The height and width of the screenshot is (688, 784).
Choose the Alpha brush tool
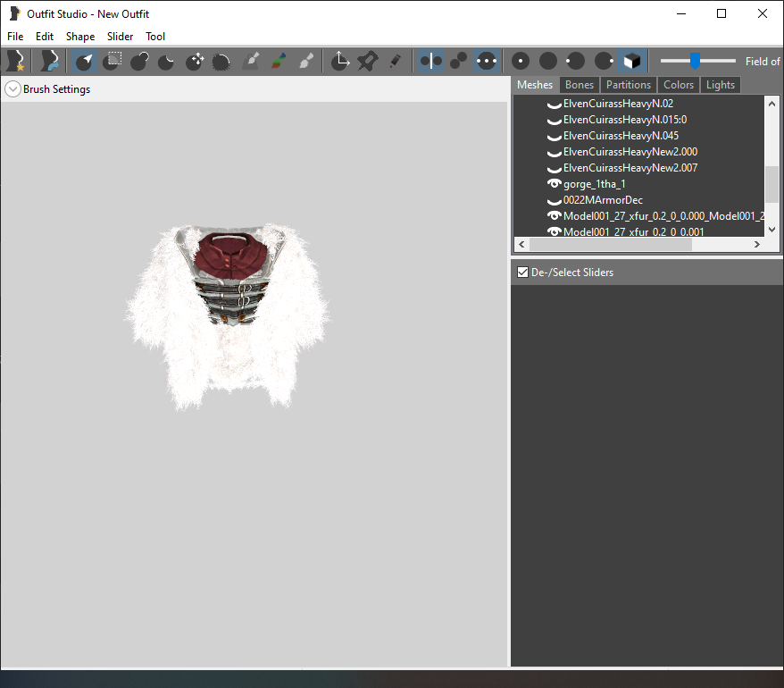coord(306,61)
